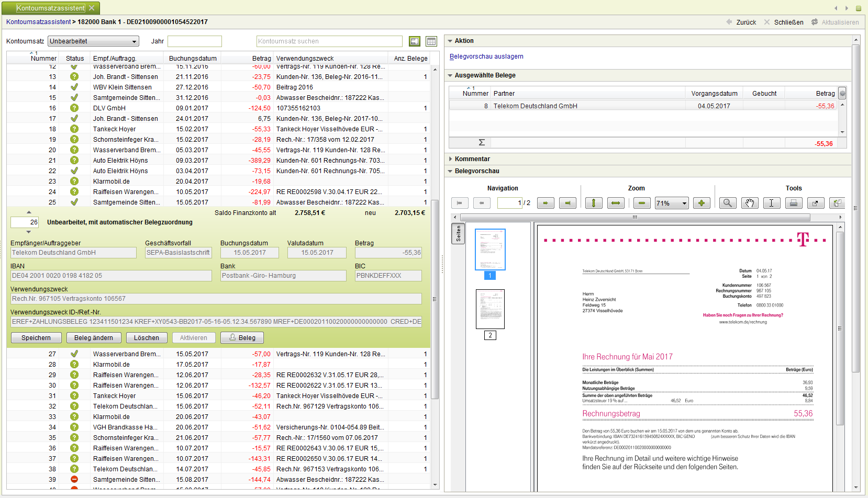This screenshot has width=868, height=498.
Task: Click Belegvorschau auslagern link
Action: tap(486, 56)
